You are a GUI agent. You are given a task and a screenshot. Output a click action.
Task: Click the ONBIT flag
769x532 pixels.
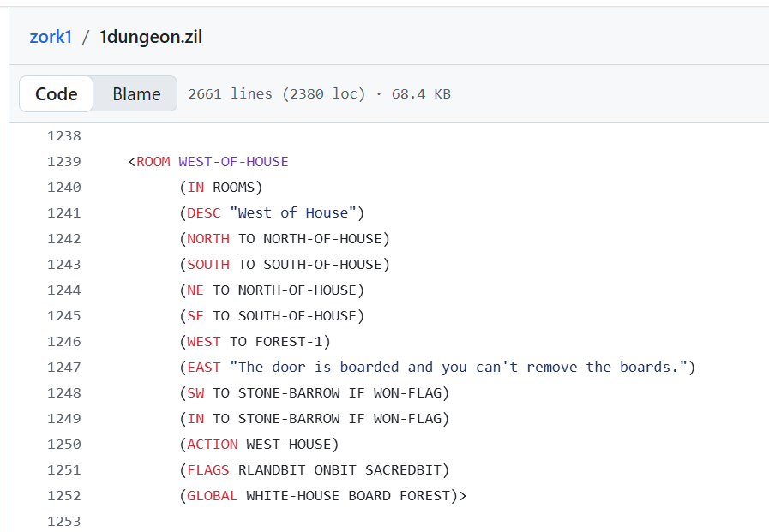(x=335, y=470)
